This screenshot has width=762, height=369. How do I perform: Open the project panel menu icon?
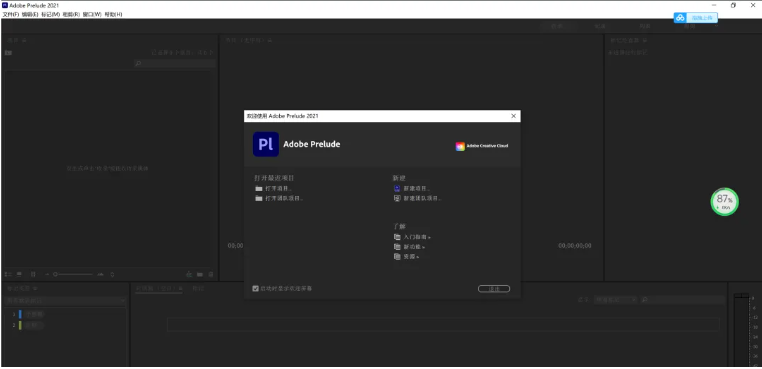click(x=24, y=40)
